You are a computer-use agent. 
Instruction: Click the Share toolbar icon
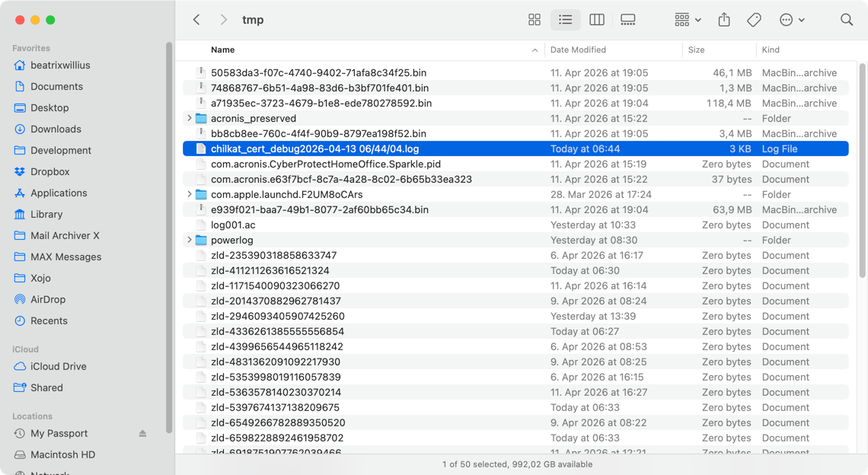pyautogui.click(x=724, y=20)
